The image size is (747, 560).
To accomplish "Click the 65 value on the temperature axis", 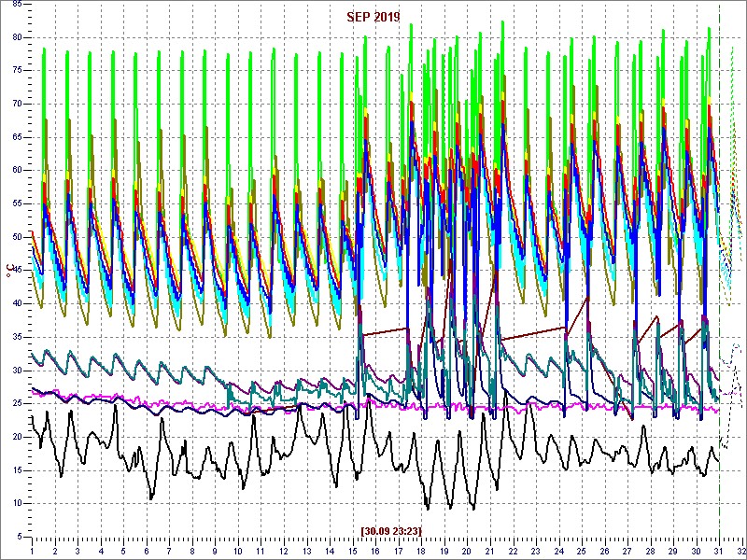I will point(16,137).
